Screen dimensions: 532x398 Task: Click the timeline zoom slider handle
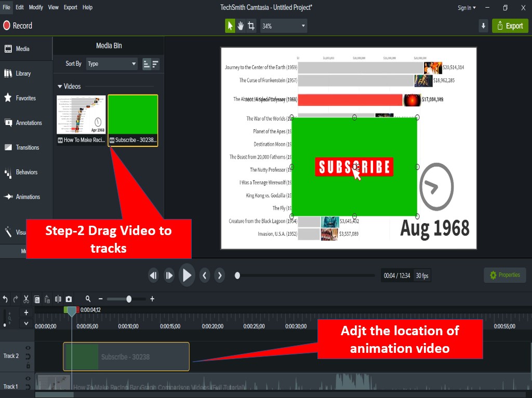pyautogui.click(x=129, y=299)
